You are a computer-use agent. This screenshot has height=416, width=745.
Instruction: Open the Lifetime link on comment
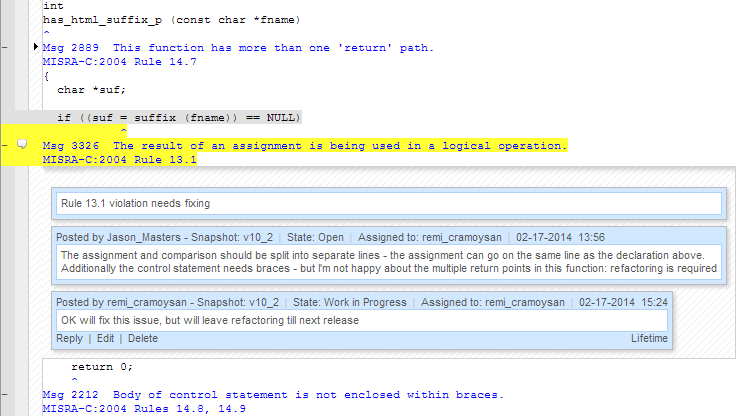tap(649, 339)
